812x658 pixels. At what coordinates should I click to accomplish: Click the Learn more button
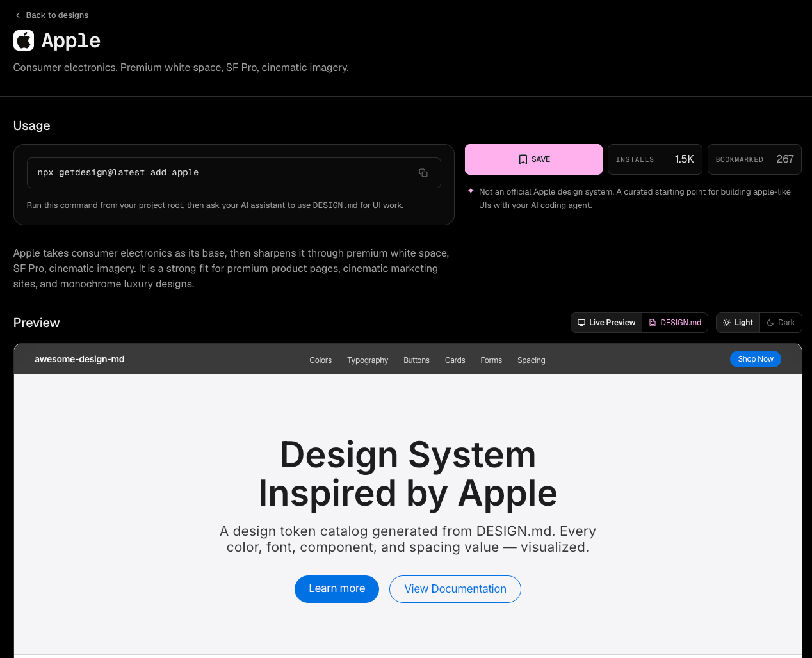point(337,589)
